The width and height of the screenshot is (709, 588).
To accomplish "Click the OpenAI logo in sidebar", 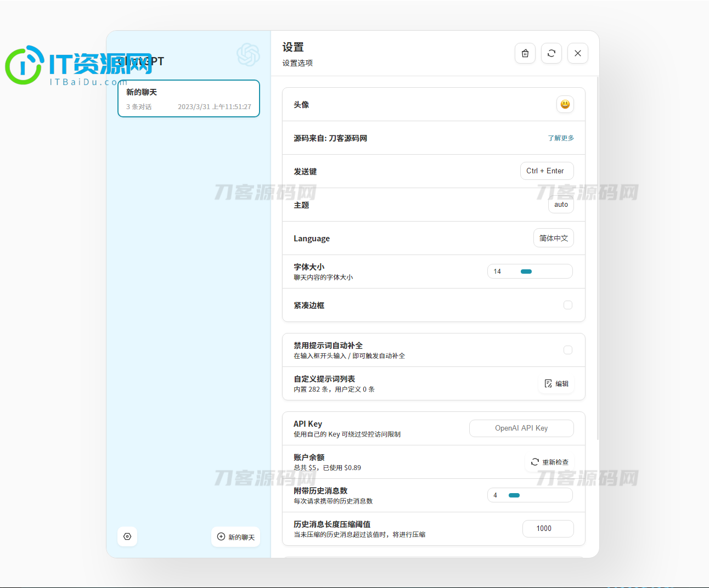I will pos(248,55).
